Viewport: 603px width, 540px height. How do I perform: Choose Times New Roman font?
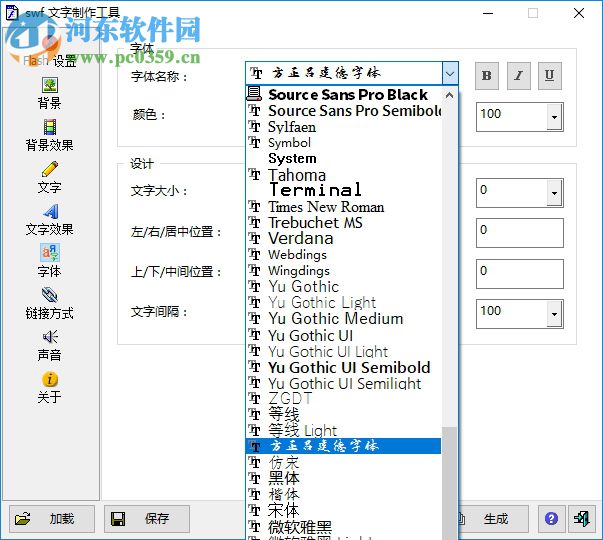point(343,207)
